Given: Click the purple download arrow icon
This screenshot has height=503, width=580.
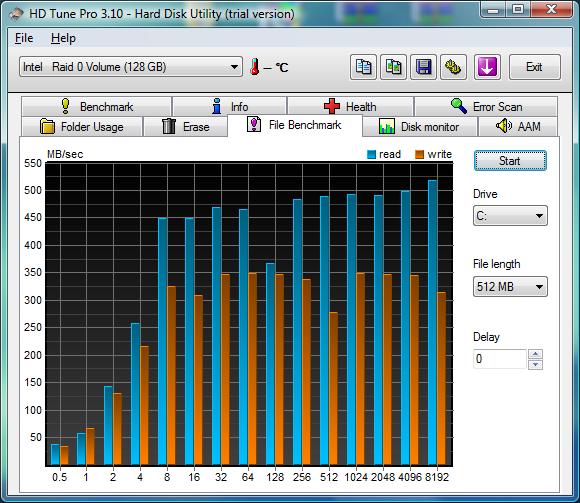Looking at the screenshot, I should 487,67.
